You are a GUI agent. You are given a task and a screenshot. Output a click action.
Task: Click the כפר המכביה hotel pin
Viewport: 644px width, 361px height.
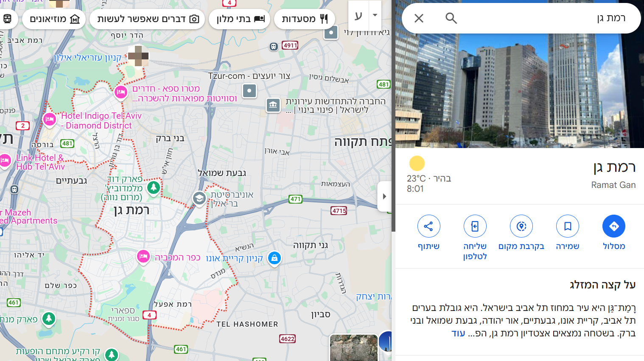pos(143,257)
